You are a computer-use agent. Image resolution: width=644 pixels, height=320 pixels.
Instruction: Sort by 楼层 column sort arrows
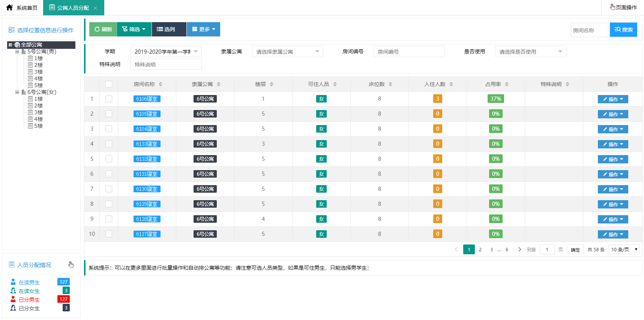272,84
